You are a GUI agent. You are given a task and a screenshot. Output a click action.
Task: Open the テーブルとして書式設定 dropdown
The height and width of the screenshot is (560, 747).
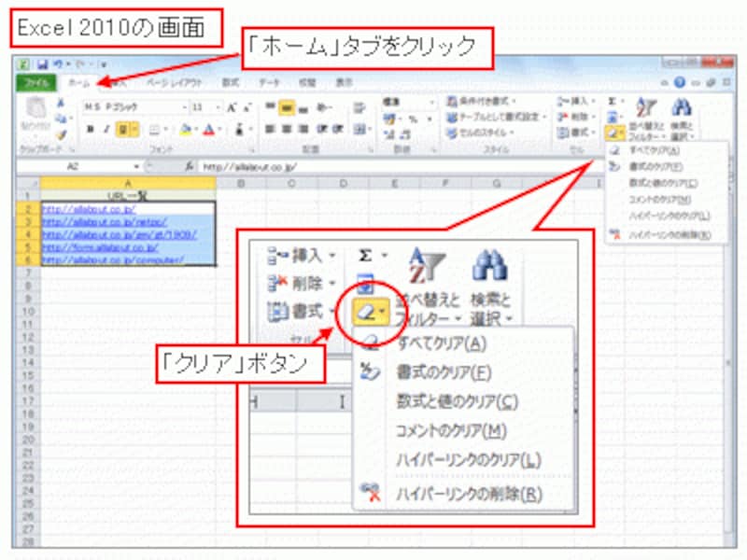(496, 118)
